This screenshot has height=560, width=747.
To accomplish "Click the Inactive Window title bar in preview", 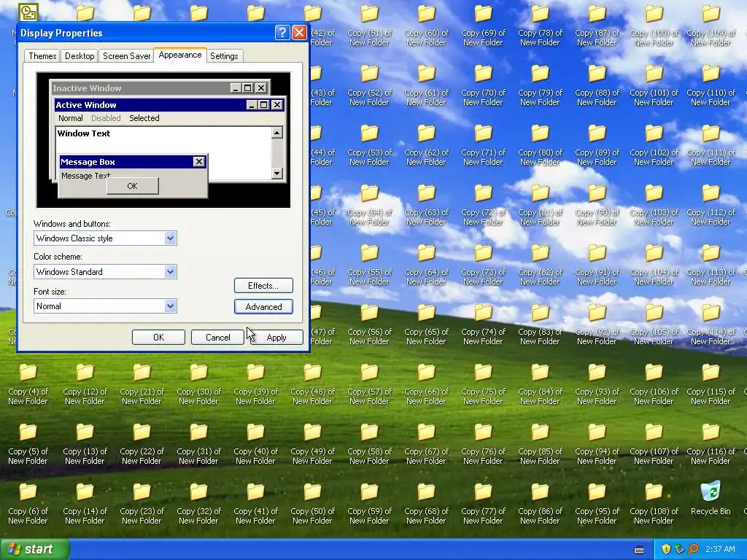I will point(160,88).
